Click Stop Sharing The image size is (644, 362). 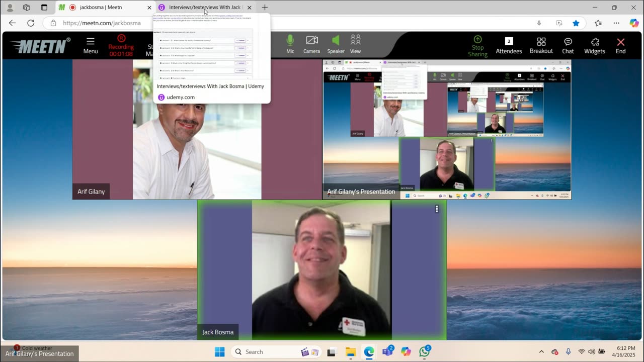coord(477,46)
